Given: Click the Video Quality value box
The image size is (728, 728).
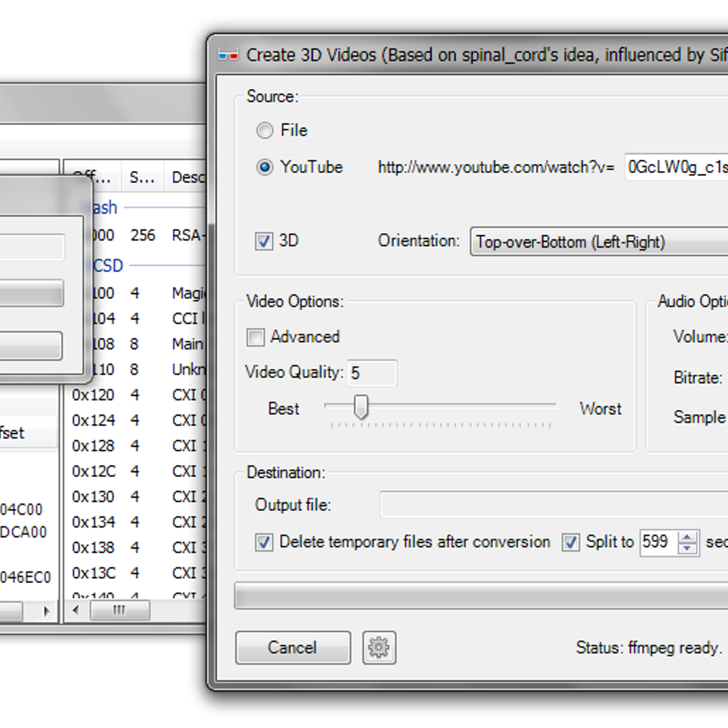Looking at the screenshot, I should 372,372.
